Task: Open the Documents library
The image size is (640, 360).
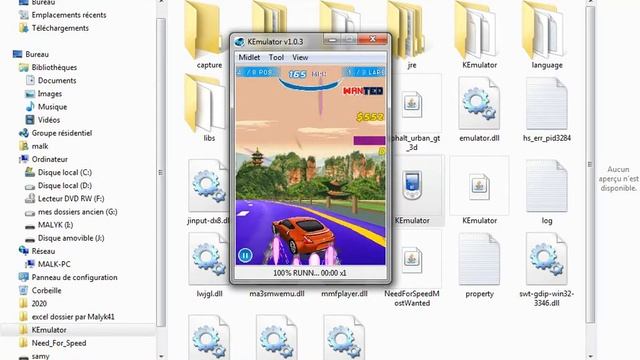Action: click(x=57, y=80)
